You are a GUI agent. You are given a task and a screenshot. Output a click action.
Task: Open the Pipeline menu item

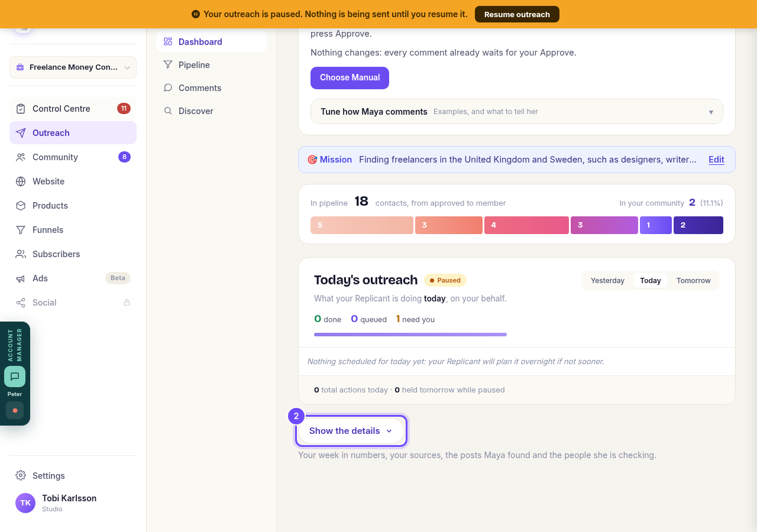(211, 65)
